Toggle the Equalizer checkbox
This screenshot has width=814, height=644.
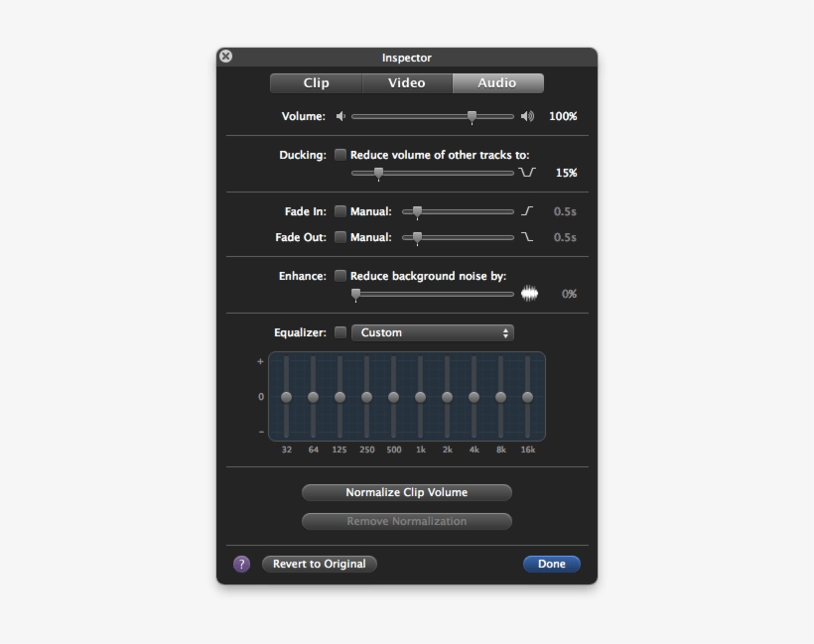(x=340, y=332)
